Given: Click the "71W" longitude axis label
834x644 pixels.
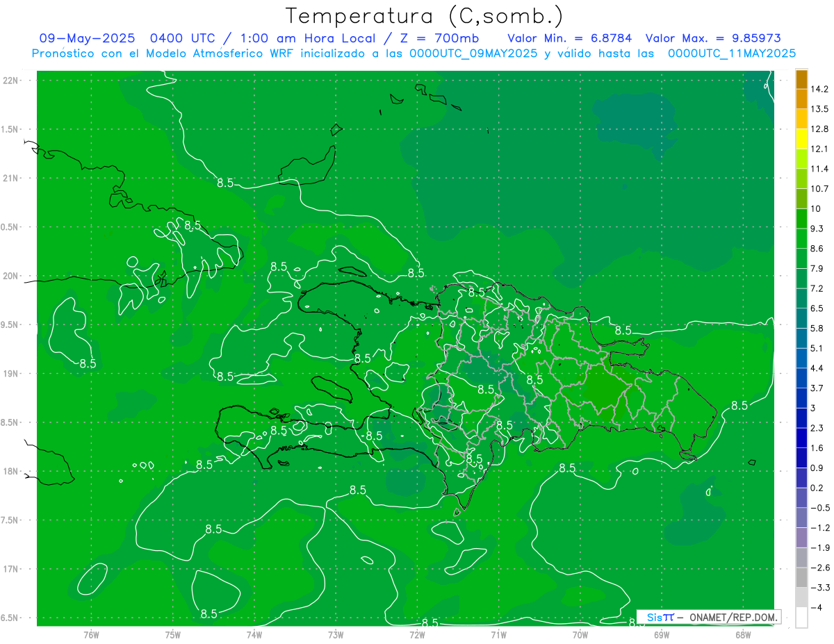Looking at the screenshot, I should 498,635.
